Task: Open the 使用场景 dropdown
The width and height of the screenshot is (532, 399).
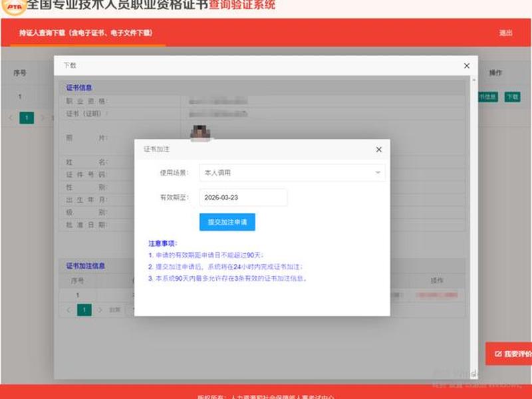Action: 292,173
